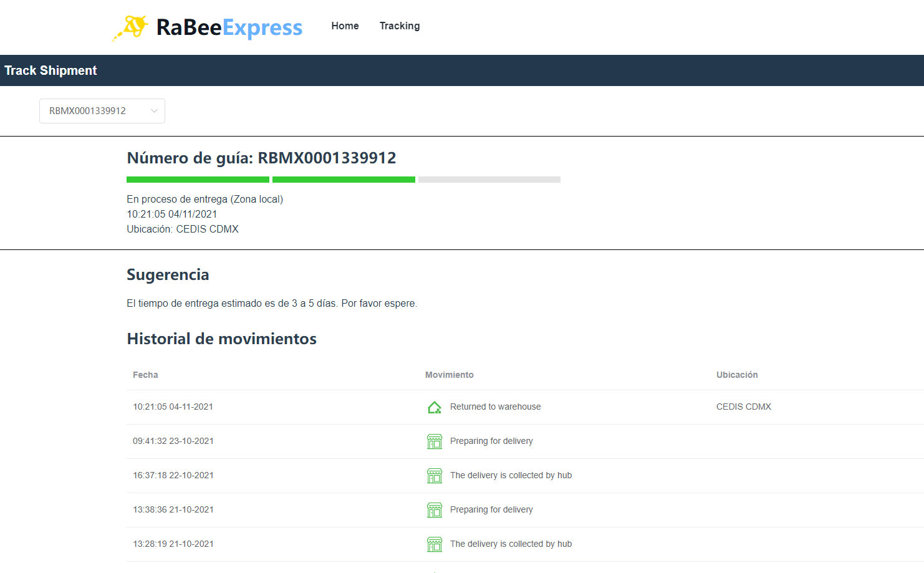The width and height of the screenshot is (924, 573).
Task: Select the RBMX0001339912 text in the selector box
Action: (x=87, y=111)
